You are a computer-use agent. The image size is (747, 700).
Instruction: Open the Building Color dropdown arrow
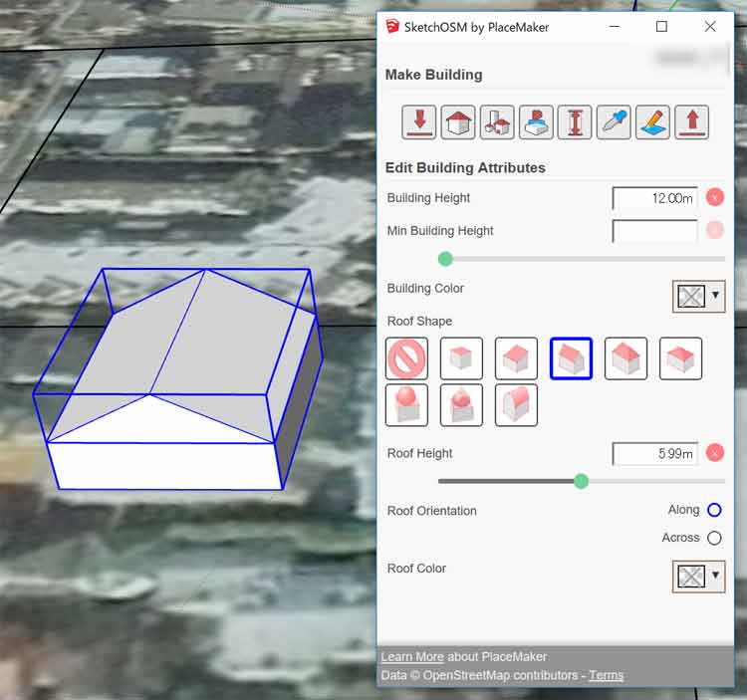[715, 296]
